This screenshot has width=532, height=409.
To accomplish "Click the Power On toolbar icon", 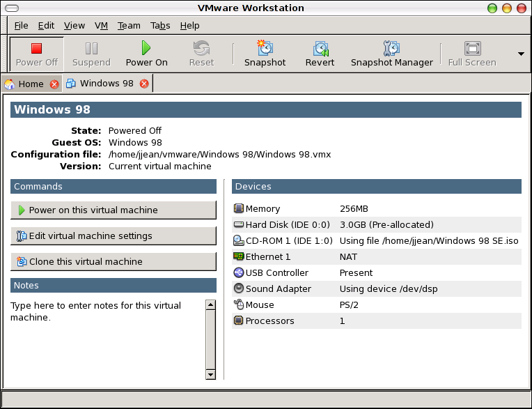I will click(x=146, y=48).
